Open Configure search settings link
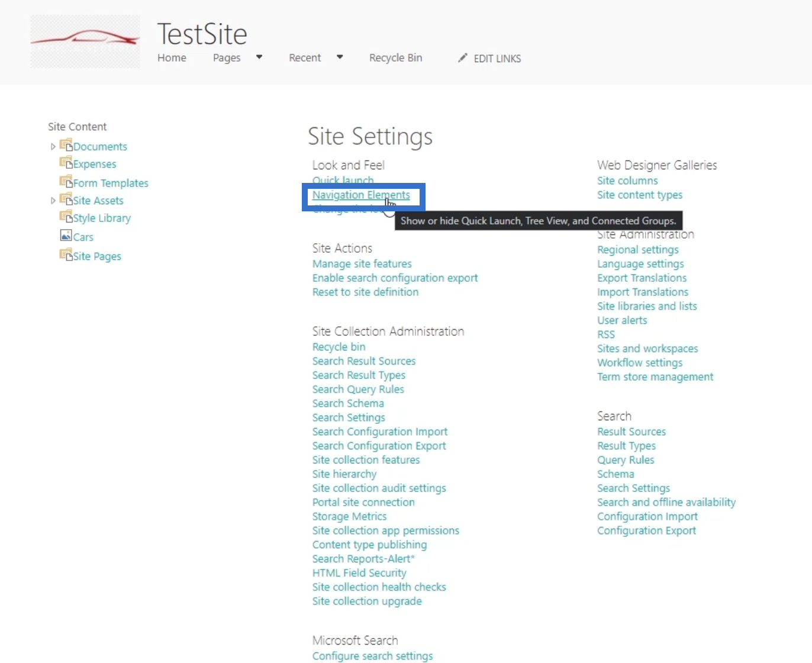812x663 pixels. 373,656
